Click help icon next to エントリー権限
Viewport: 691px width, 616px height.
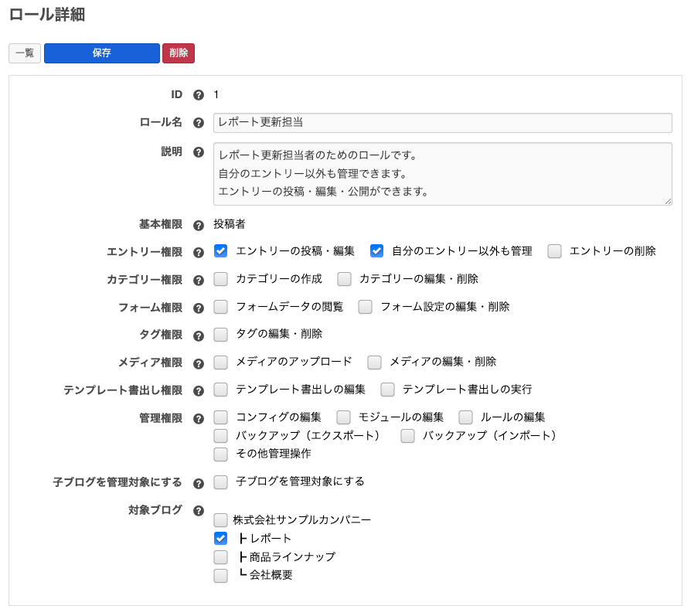[x=198, y=252]
